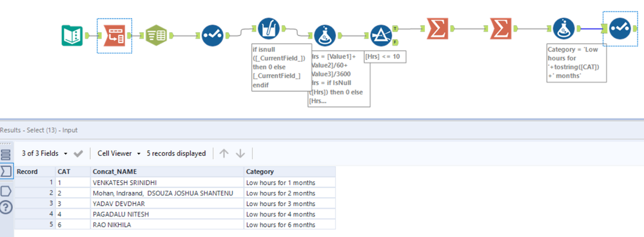Open the Cell Viewer dropdown
Image resolution: width=644 pixels, height=237 pixels.
[119, 153]
